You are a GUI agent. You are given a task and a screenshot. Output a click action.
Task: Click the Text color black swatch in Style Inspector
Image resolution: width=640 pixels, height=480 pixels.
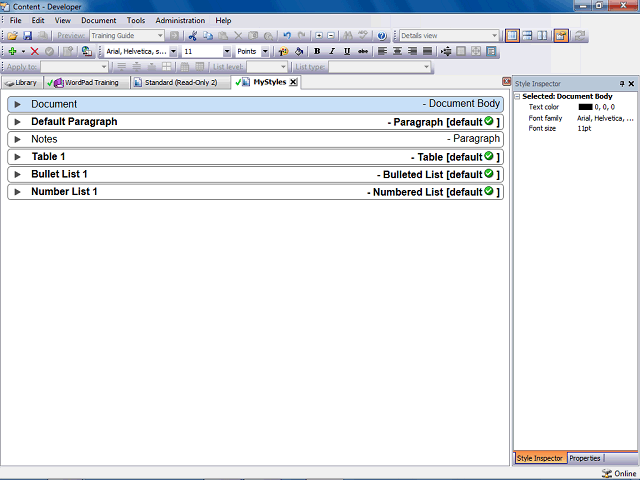(585, 107)
